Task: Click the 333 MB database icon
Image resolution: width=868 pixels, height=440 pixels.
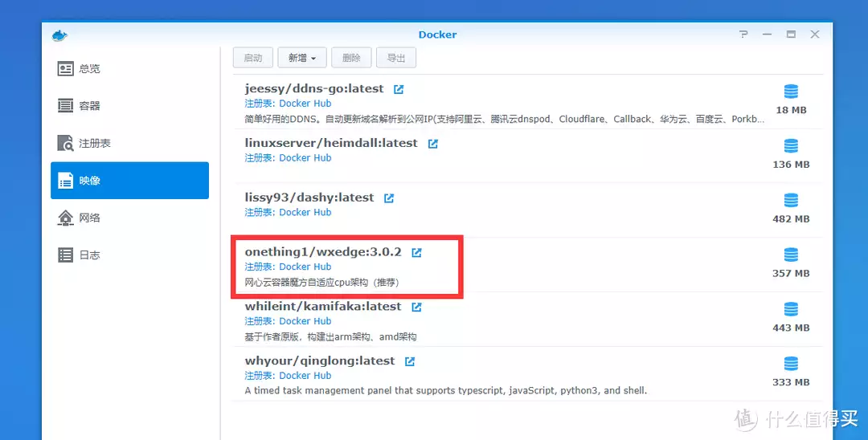Action: click(x=791, y=364)
